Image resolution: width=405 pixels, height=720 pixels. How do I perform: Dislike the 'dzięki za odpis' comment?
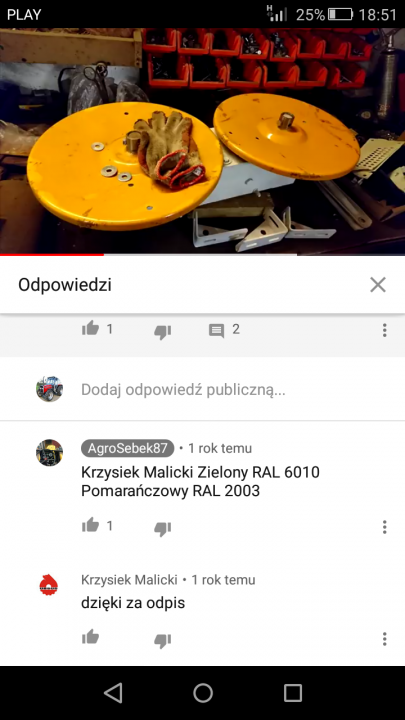[x=163, y=640]
